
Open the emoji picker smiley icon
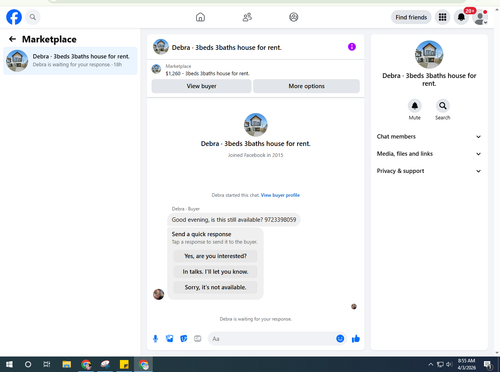pos(340,339)
